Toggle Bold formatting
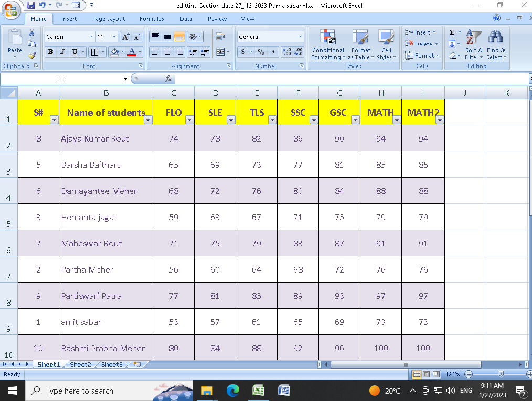The image size is (532, 401). click(50, 52)
